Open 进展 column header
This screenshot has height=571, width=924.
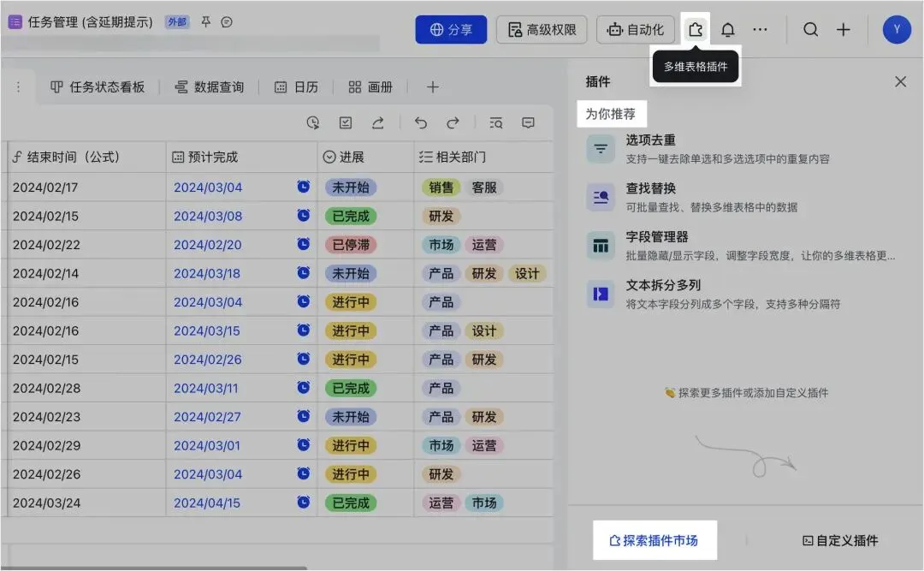(366, 157)
